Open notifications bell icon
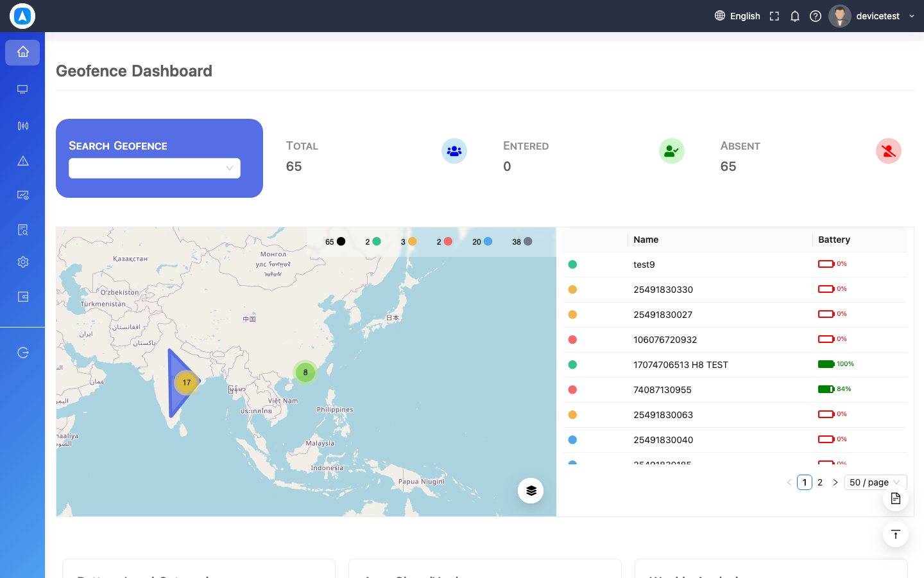The height and width of the screenshot is (578, 924). (795, 16)
